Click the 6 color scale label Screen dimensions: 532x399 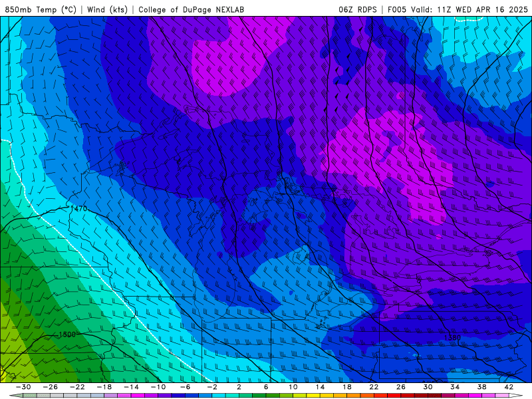(x=266, y=387)
